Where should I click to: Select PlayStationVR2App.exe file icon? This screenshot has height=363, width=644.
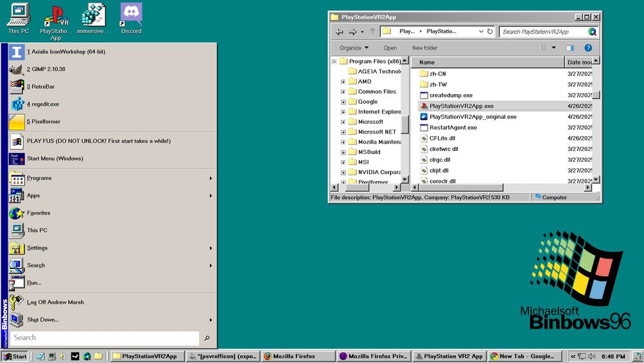pos(424,106)
